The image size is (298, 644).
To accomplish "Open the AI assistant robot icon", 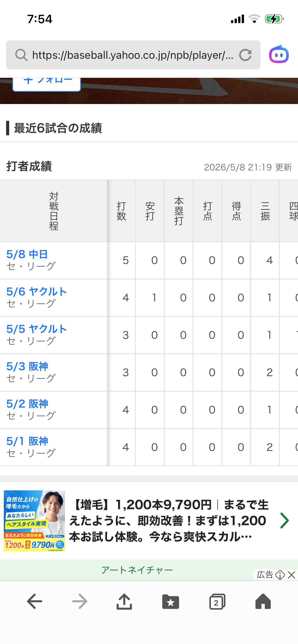I will pyautogui.click(x=279, y=54).
